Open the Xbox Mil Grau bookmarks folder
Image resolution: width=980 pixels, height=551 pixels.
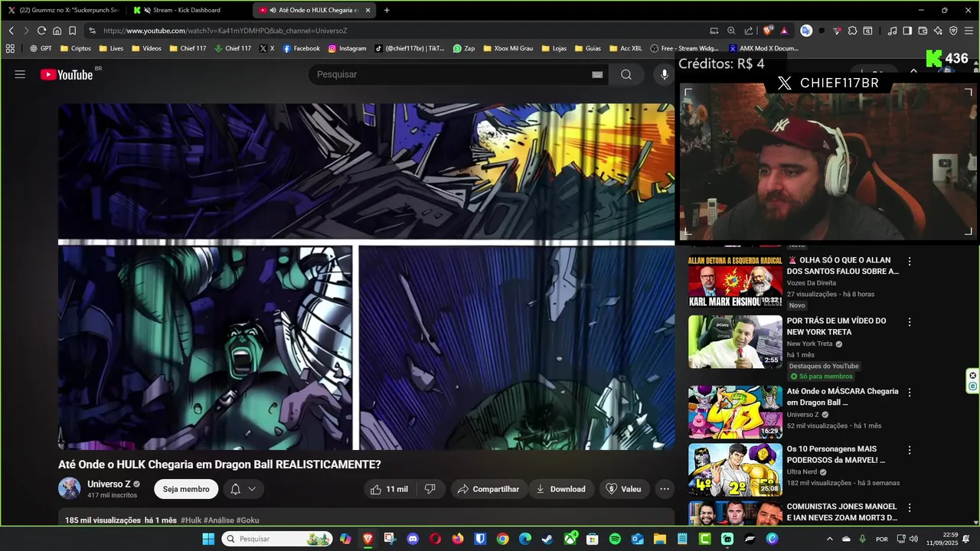(507, 48)
